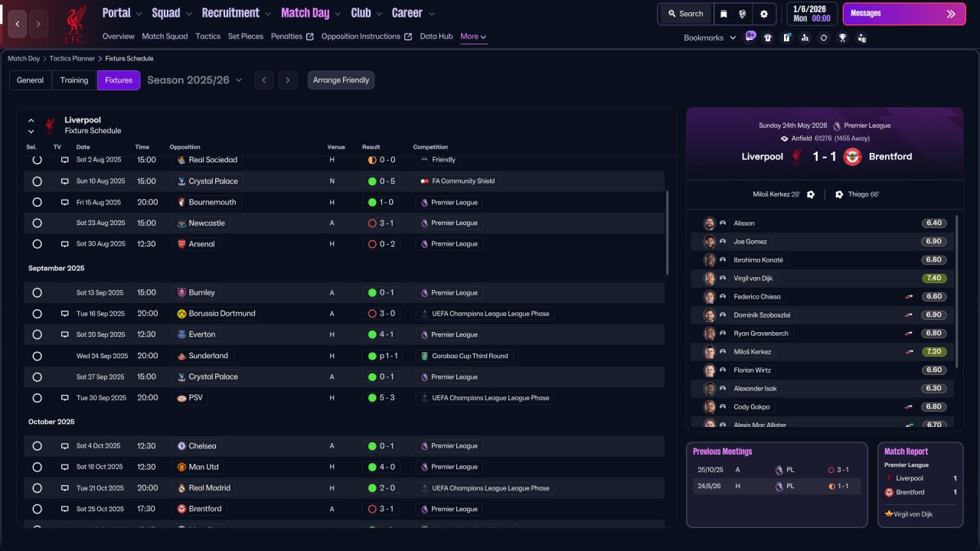Viewport: 980px width, 551px height.
Task: Open the Messages button
Action: click(x=904, y=14)
